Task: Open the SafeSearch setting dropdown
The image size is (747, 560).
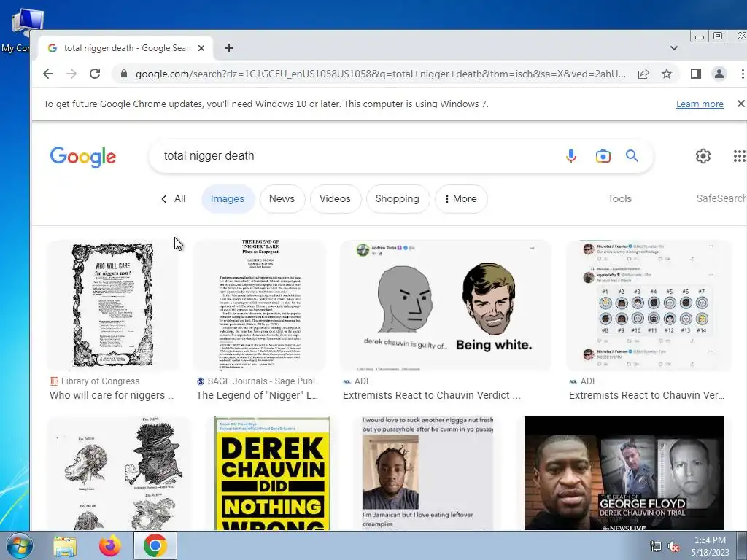Action: (x=721, y=198)
